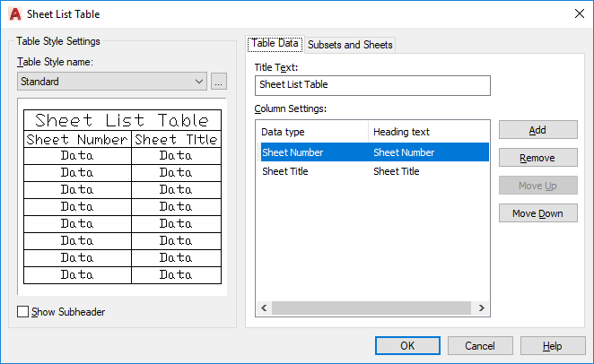Select the Sheet Number row's heading text
The height and width of the screenshot is (364, 594).
[x=404, y=152]
